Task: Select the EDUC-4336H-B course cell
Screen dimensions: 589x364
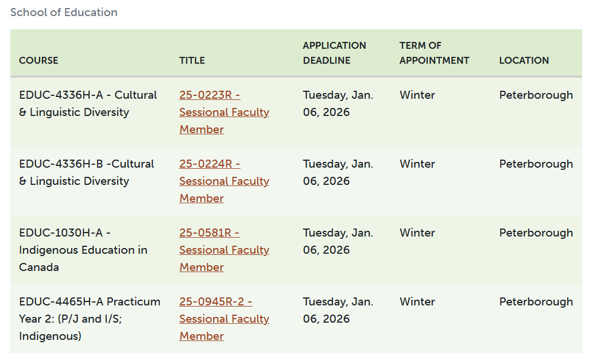Action: 86,172
